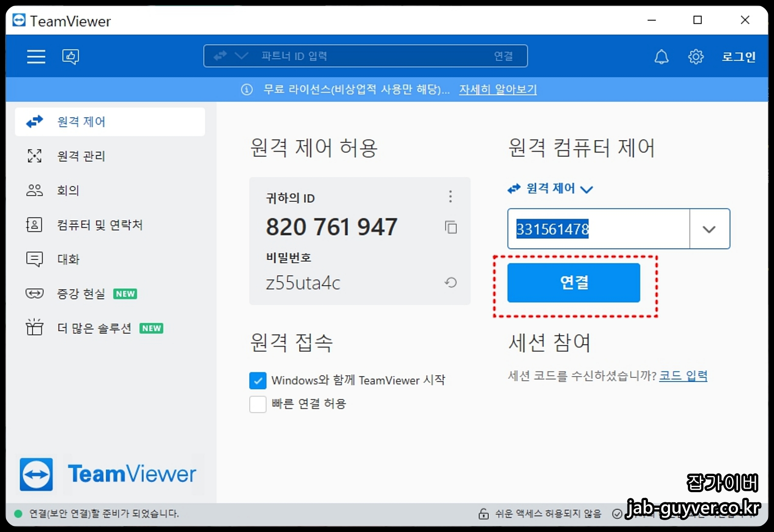The width and height of the screenshot is (774, 532).
Task: Click 연결 in the top partner ID bar
Action: click(504, 56)
